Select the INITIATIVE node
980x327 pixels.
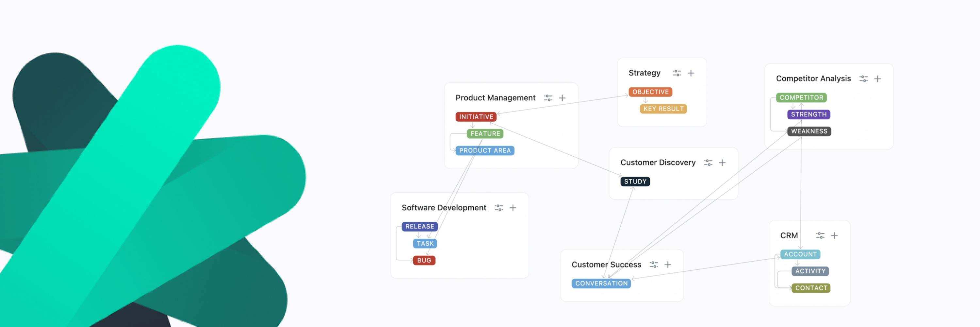click(476, 117)
